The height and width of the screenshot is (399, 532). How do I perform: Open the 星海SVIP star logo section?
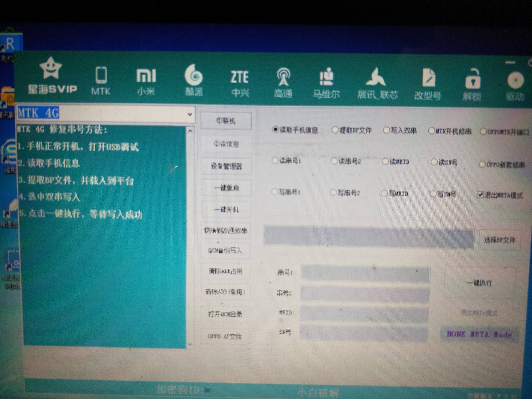tap(52, 76)
